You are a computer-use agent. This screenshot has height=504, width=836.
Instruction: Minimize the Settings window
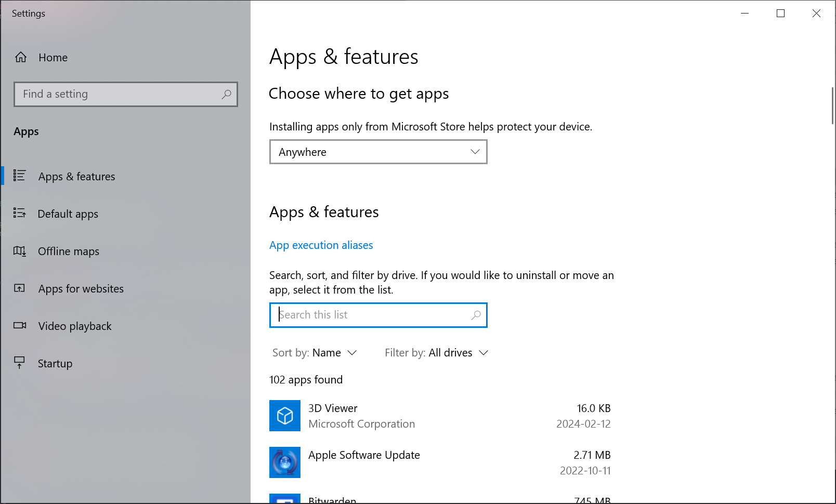[x=744, y=14]
